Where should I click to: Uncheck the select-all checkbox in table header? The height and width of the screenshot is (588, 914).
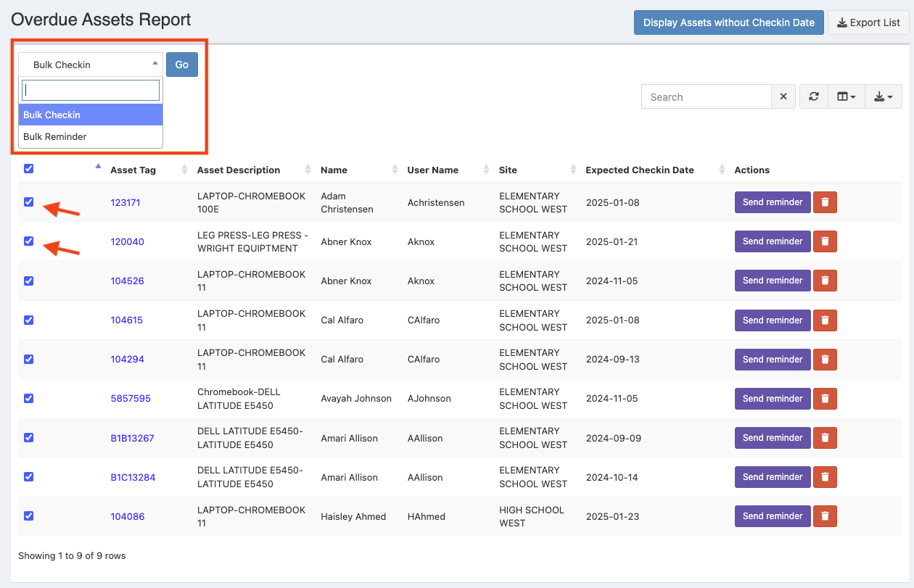click(28, 169)
